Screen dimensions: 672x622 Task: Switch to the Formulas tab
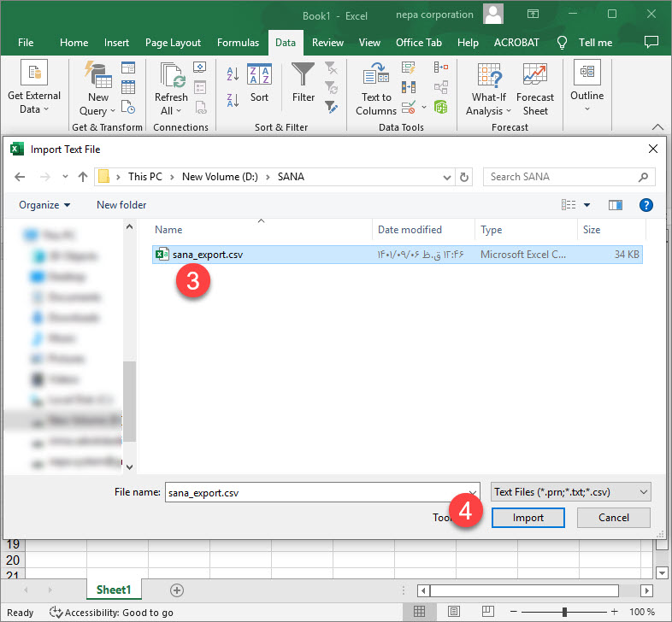pyautogui.click(x=238, y=43)
